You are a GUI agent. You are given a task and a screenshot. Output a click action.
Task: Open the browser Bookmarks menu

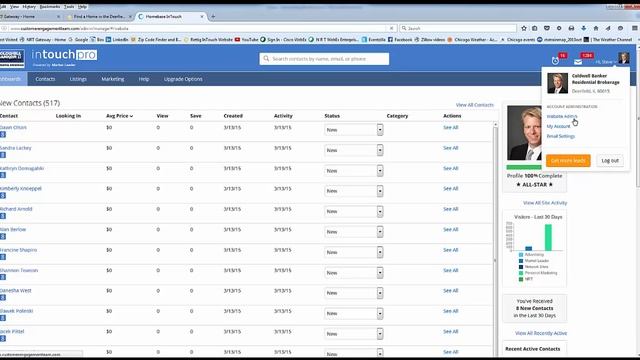(x=49, y=7)
